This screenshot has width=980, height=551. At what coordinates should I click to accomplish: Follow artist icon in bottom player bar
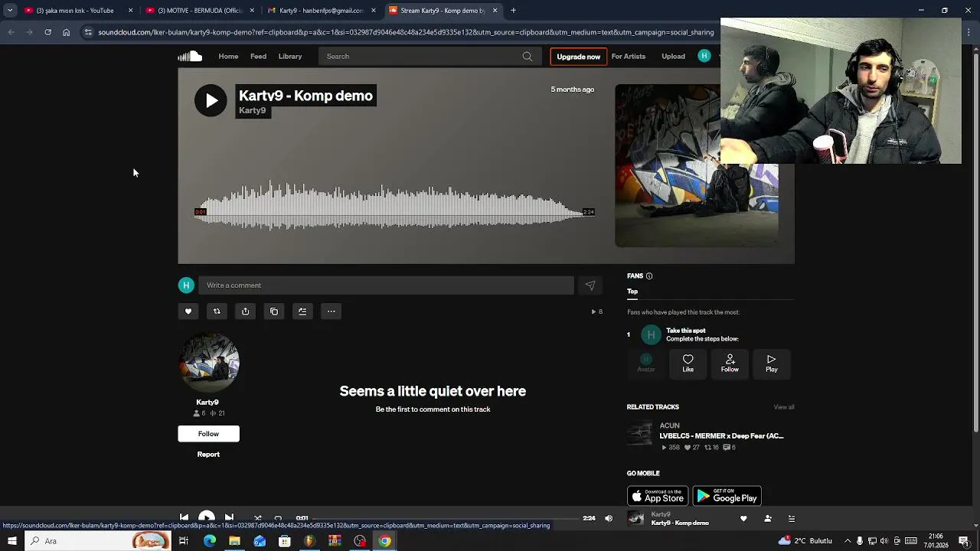coord(768,518)
